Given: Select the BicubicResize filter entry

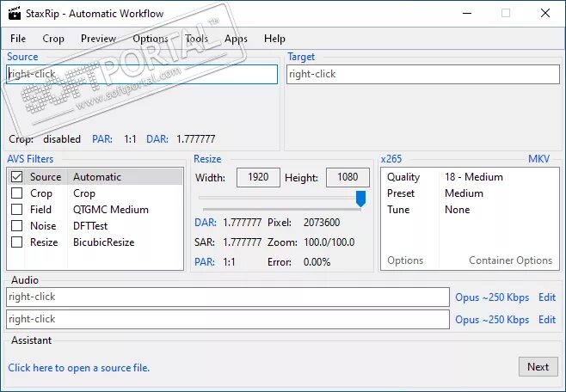Looking at the screenshot, I should pyautogui.click(x=103, y=242).
